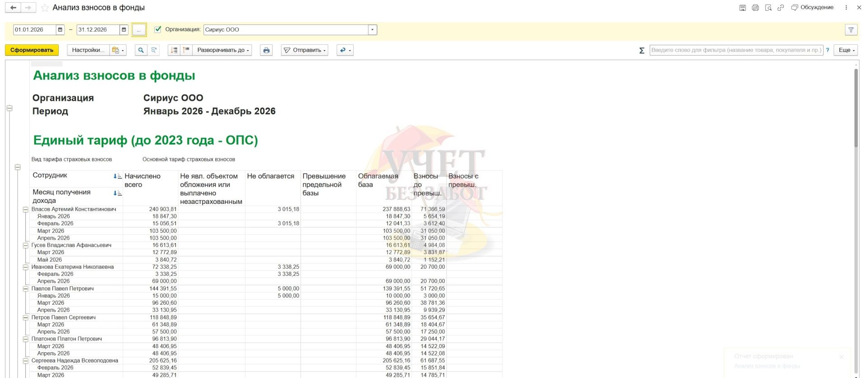The width and height of the screenshot is (868, 378).
Task: Open Настройки... report settings
Action: click(88, 50)
